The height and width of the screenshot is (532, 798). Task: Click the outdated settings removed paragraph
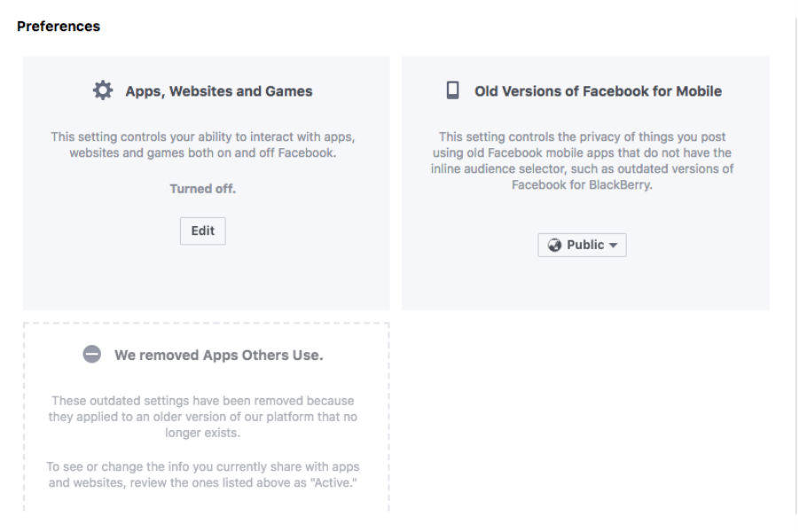tap(203, 417)
